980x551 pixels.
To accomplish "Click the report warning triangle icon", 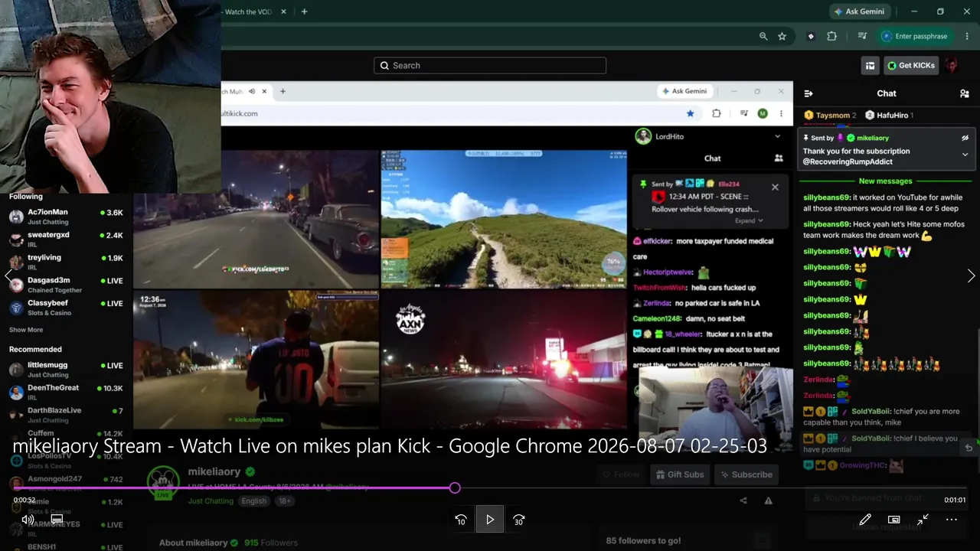I will tap(768, 500).
